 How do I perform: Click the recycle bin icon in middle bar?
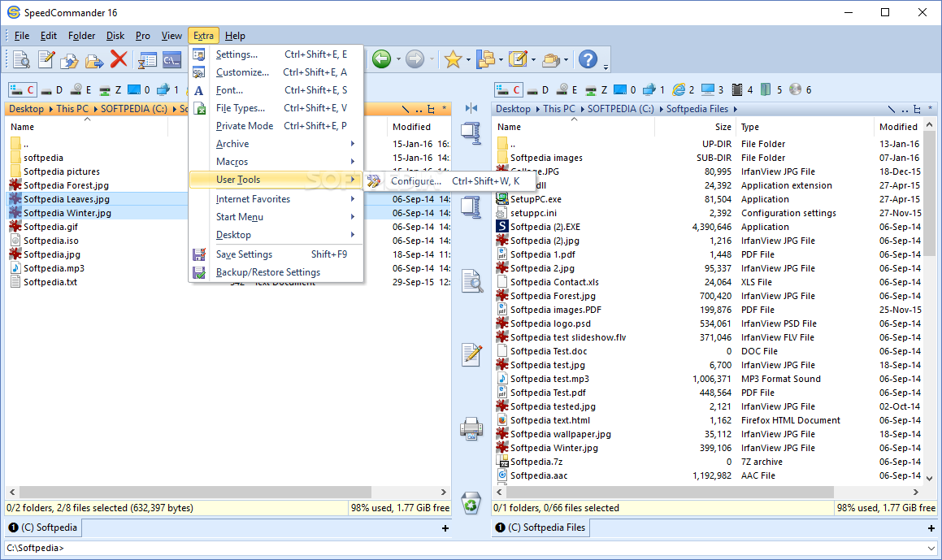pyautogui.click(x=471, y=504)
